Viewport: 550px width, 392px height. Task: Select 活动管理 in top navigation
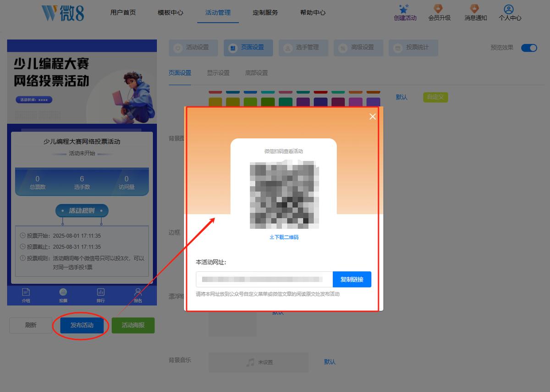[x=218, y=12]
